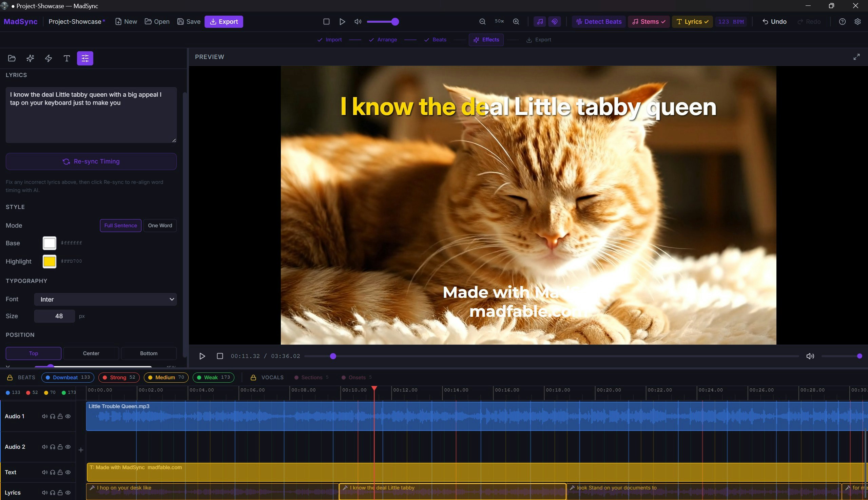Click the Export button

224,21
